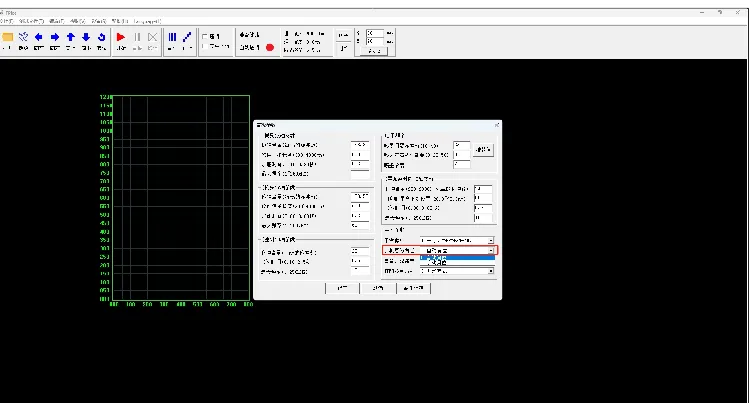Toggle the upper checkbox in the toolbar
Screen dimensions: 749x403
click(205, 36)
